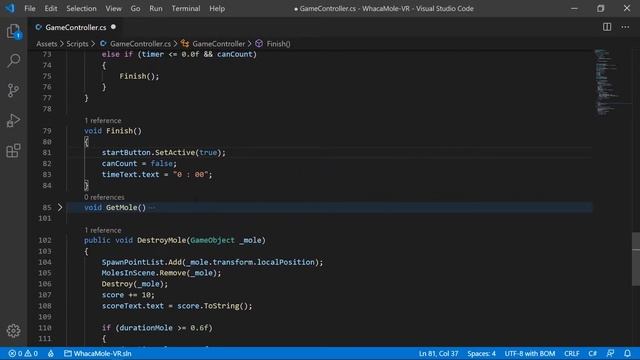Open the Search view in activity bar
The height and width of the screenshot is (360, 640).
click(13, 61)
